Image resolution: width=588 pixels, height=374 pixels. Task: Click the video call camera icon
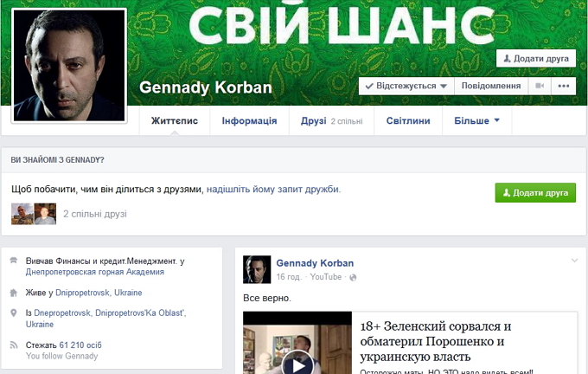[540, 86]
